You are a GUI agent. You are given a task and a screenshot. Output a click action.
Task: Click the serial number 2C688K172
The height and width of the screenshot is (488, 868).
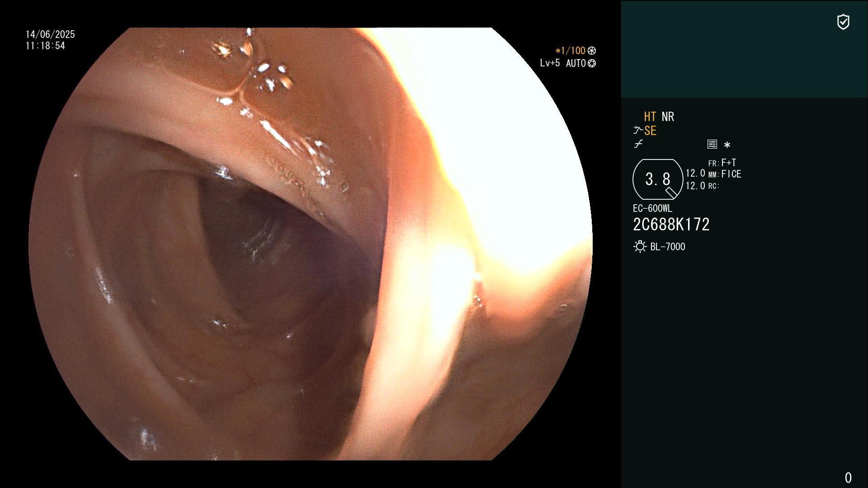click(x=671, y=225)
